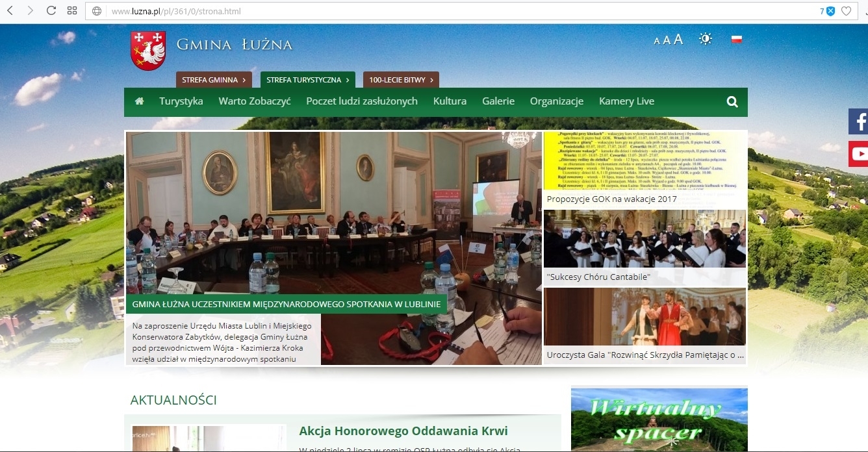
Task: Toggle high contrast mode sun icon
Action: (x=705, y=39)
